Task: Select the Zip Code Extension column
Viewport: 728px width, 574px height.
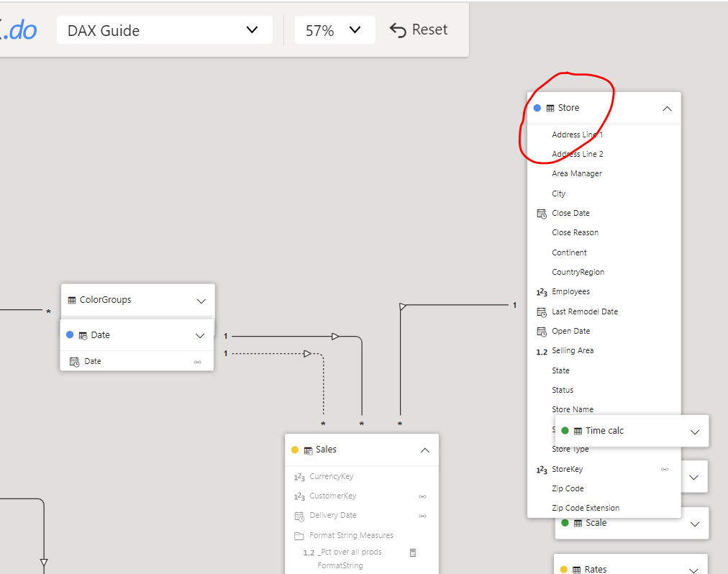Action: pyautogui.click(x=586, y=508)
